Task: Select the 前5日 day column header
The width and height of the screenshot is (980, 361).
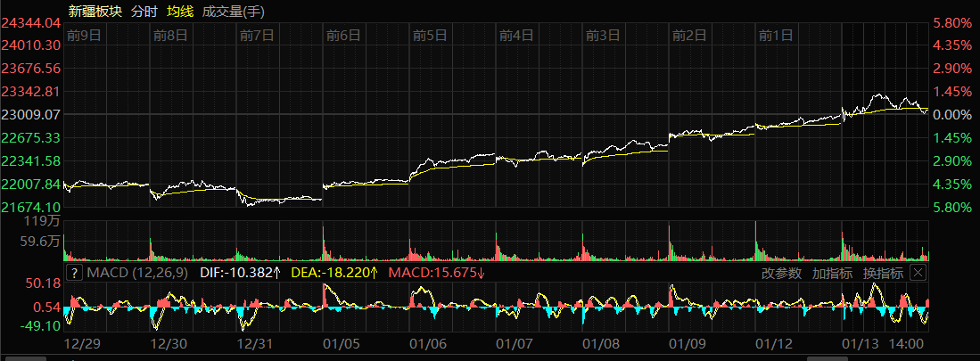Action: pyautogui.click(x=429, y=36)
